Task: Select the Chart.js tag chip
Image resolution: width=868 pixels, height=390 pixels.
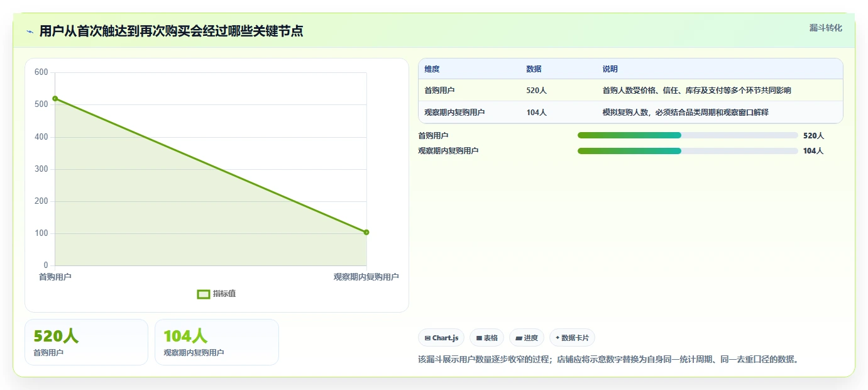Action: [x=441, y=338]
